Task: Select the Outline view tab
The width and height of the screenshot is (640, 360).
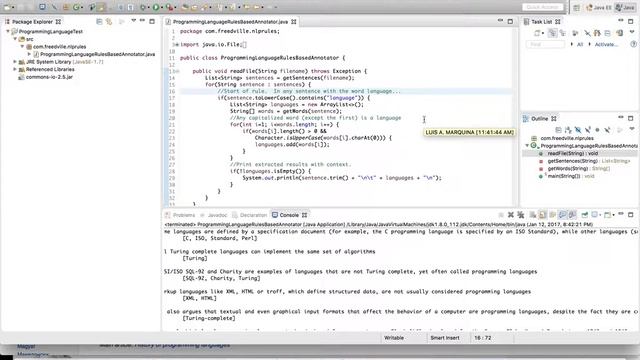Action: point(540,119)
